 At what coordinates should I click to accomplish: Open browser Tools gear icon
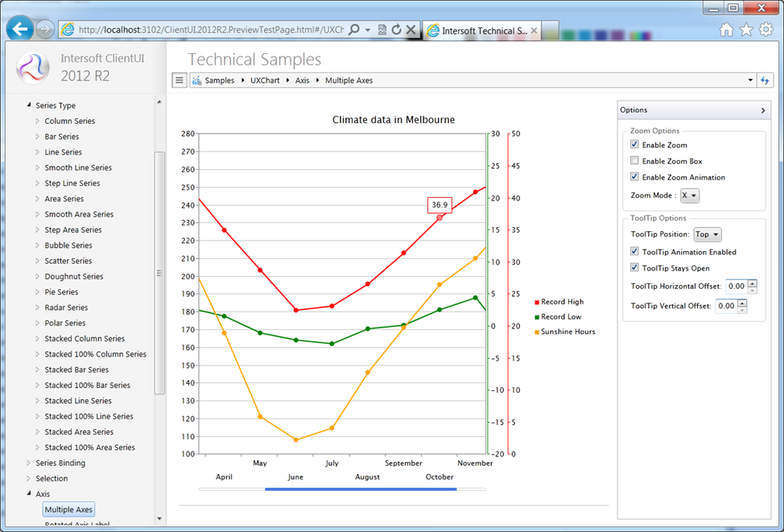(x=765, y=30)
